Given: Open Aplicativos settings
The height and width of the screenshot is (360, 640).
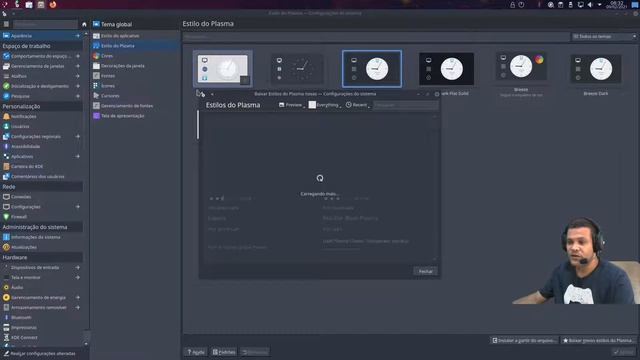Looking at the screenshot, I should coord(41,156).
